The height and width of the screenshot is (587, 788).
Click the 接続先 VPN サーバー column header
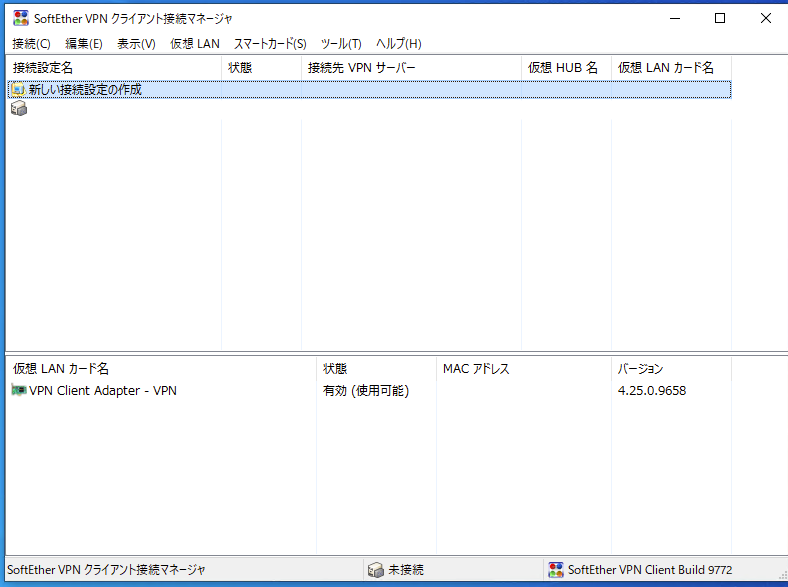pyautogui.click(x=412, y=68)
